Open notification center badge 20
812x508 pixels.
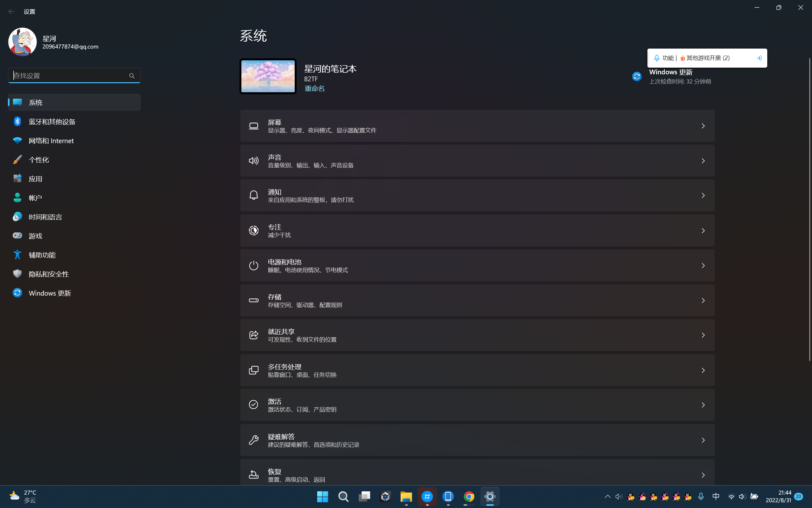799,496
